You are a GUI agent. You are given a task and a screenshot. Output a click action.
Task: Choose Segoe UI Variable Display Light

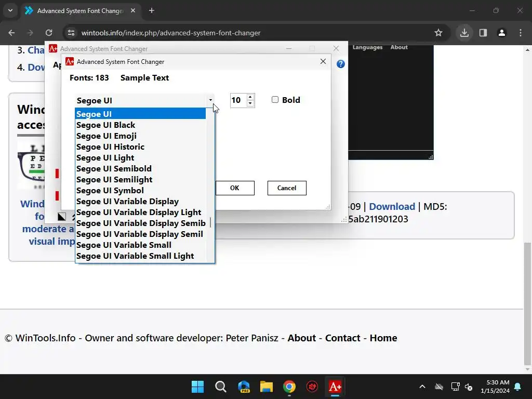click(140, 212)
